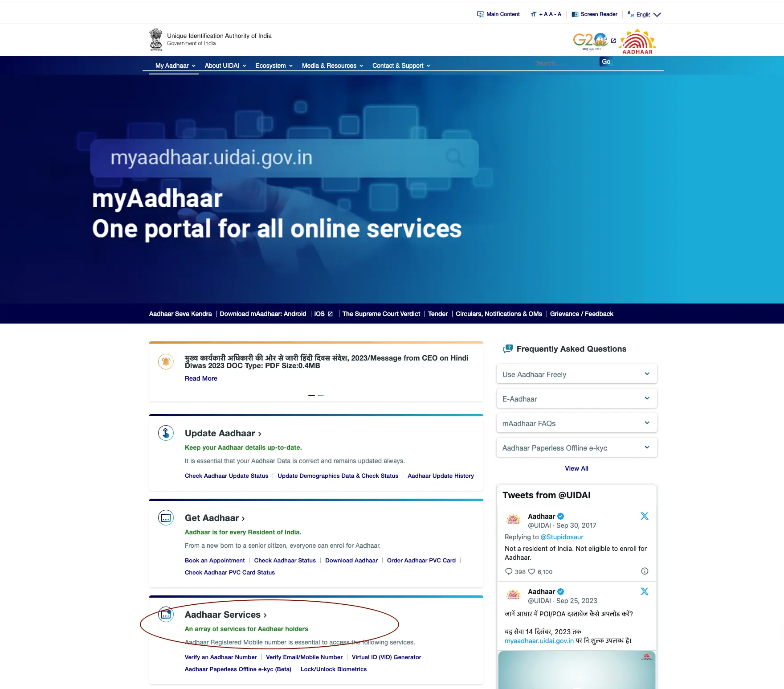
Task: Click the Aadhaar Services circular icon
Action: pyautogui.click(x=166, y=614)
